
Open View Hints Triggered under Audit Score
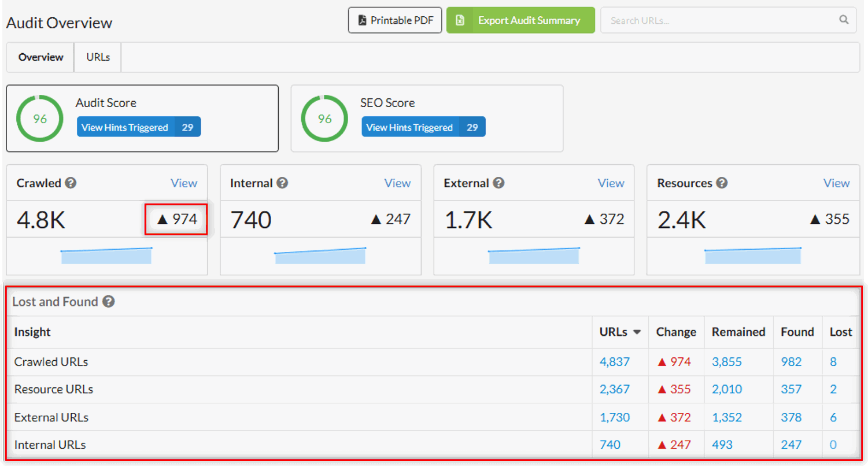click(x=125, y=127)
